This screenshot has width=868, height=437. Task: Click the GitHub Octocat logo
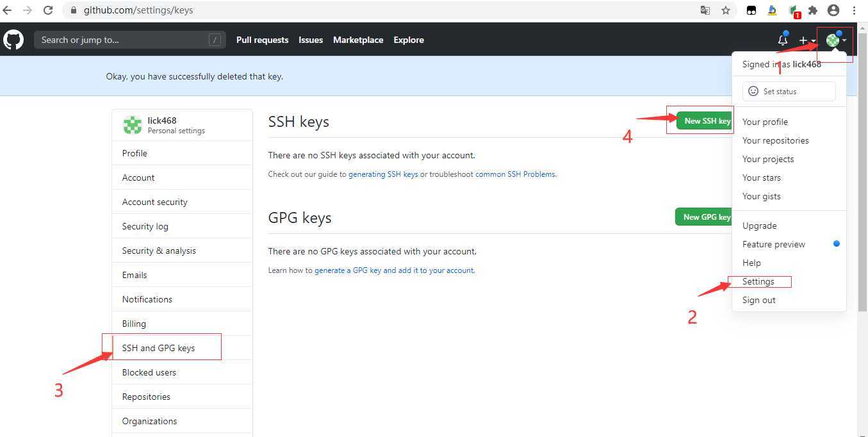pos(13,40)
